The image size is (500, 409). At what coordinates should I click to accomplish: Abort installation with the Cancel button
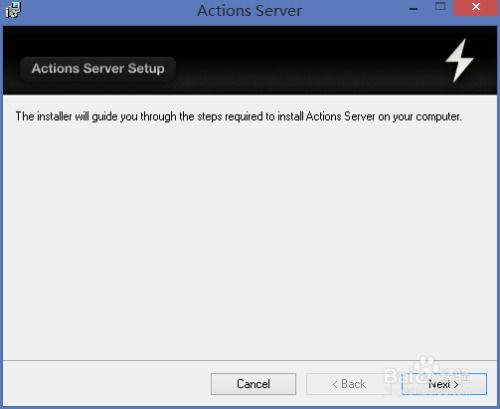click(x=253, y=384)
